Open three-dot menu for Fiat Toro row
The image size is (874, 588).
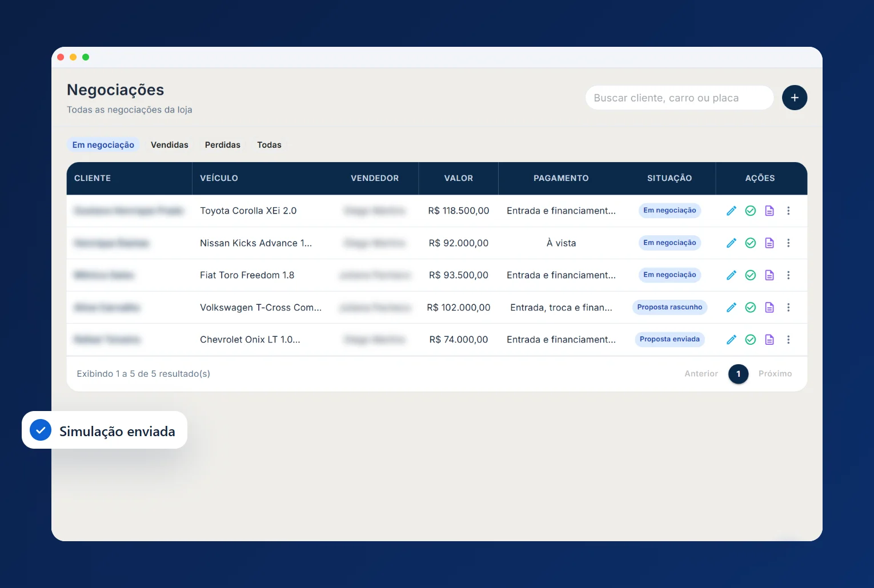(788, 275)
